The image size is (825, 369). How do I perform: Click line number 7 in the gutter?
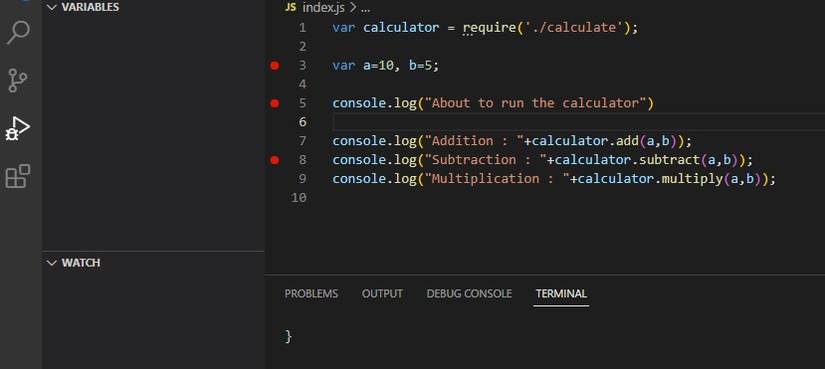coord(302,141)
